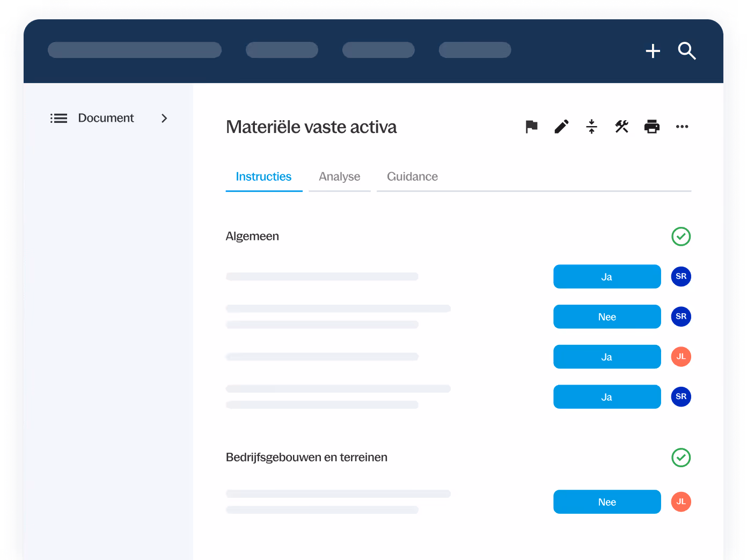Click the pencil edit icon
This screenshot has height=560, width=747.
tap(561, 127)
